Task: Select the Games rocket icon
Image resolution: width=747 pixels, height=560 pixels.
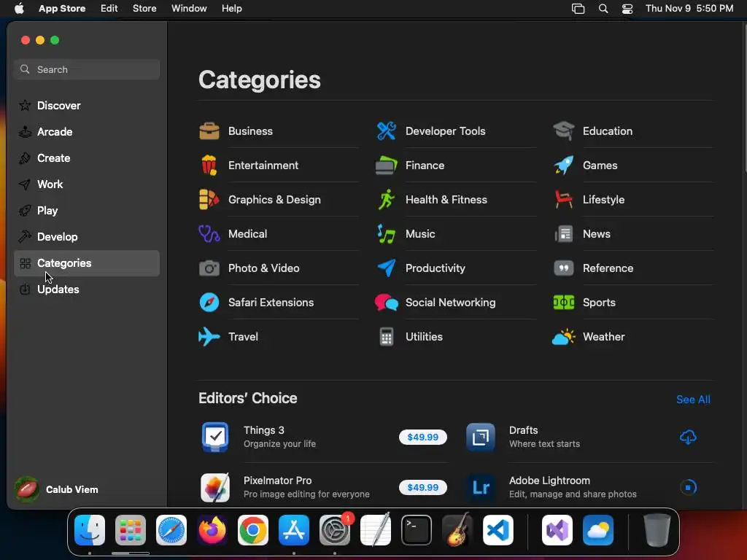Action: 564,166
